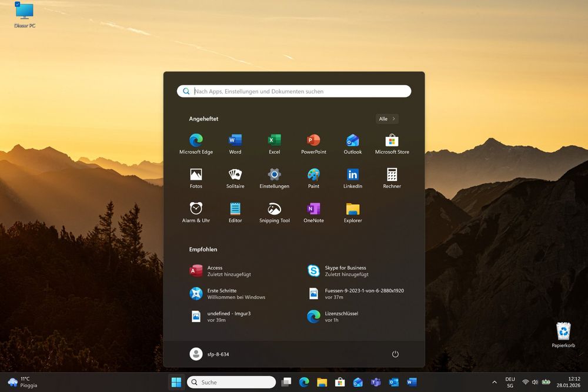Launch PowerPoint
The height and width of the screenshot is (392, 588).
point(313,140)
